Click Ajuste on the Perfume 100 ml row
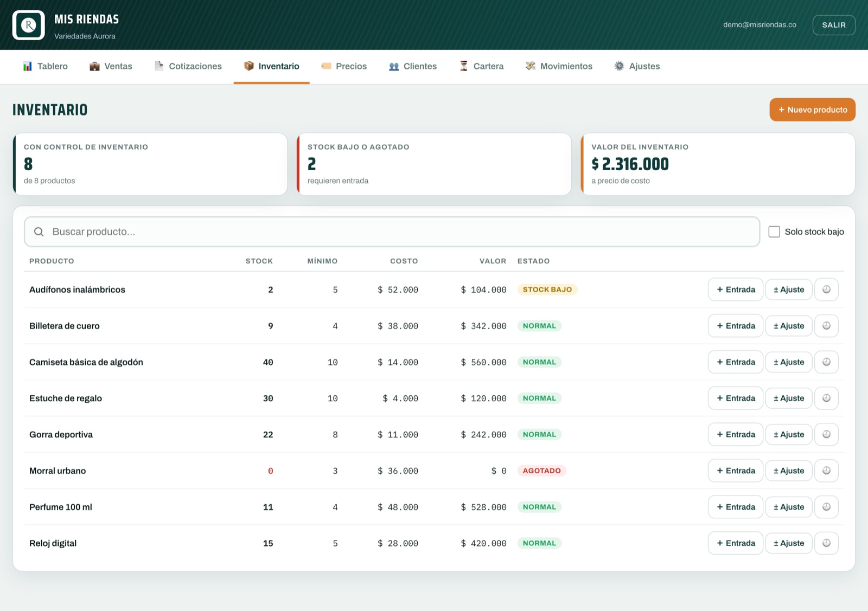868x611 pixels. tap(789, 507)
